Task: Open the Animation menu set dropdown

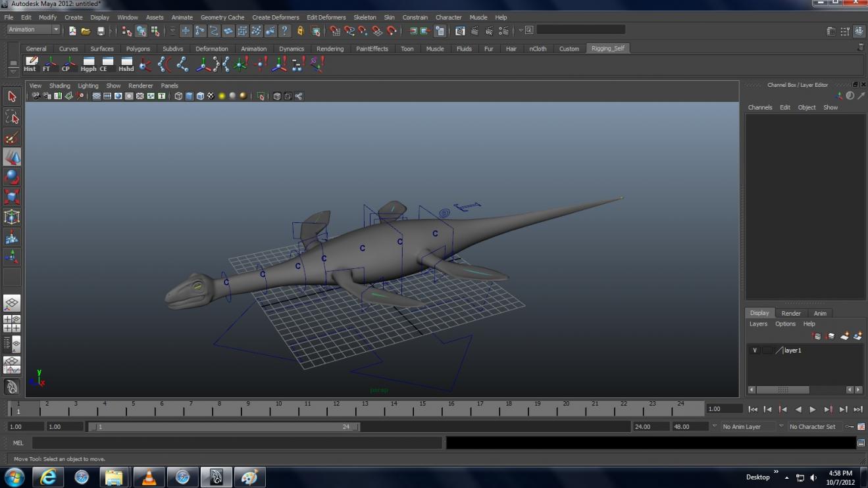Action: [x=33, y=30]
